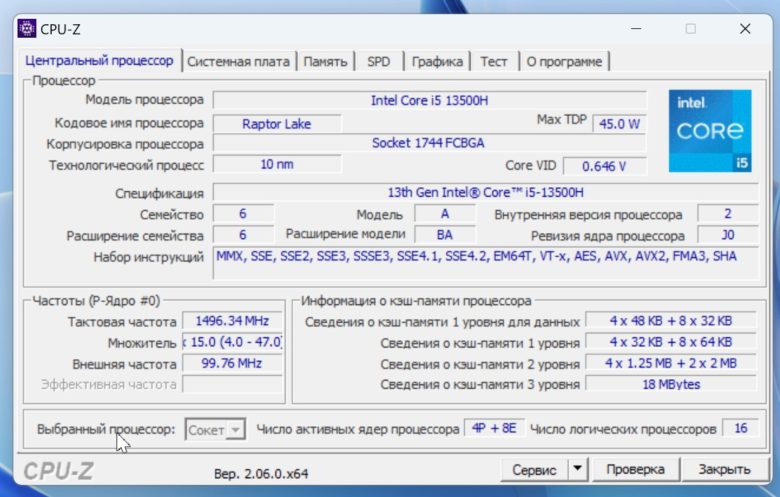Click the L1 data cache value 4 x 48 KB
Image resolution: width=780 pixels, height=497 pixels.
tap(671, 321)
